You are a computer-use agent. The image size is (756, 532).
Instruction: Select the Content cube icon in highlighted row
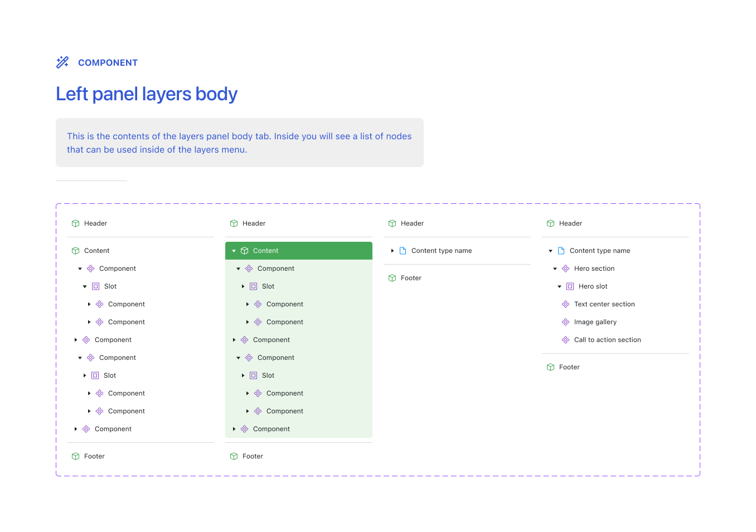(x=245, y=250)
